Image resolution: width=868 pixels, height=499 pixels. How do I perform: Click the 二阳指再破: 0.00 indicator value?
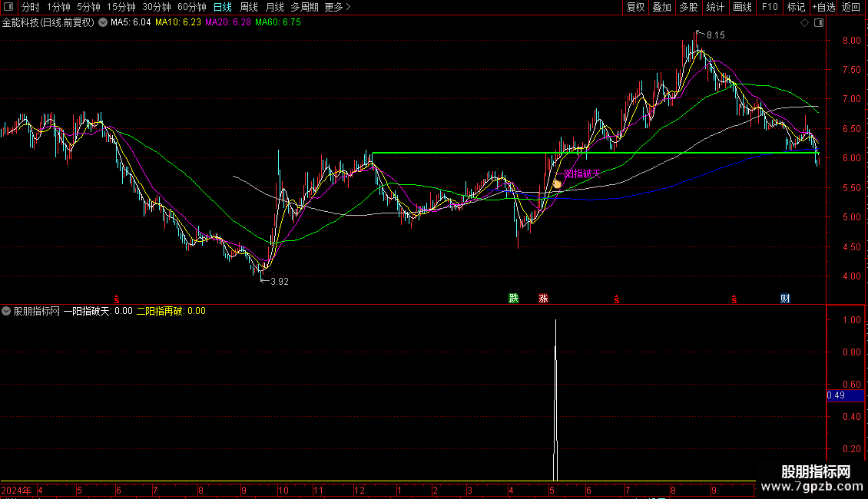pos(171,312)
